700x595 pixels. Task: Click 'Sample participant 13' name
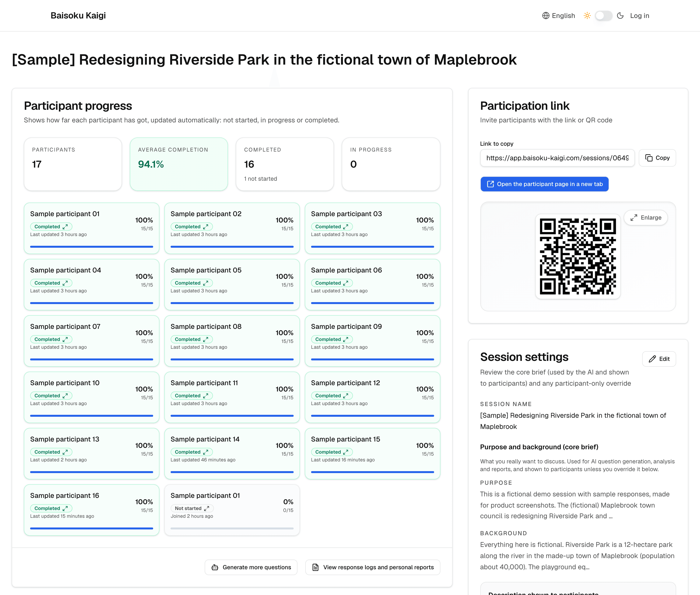[64, 439]
